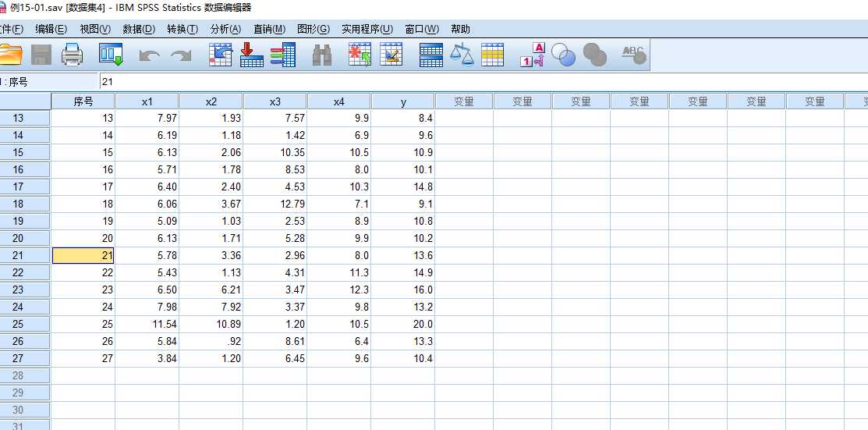Screen dimensions: 868x430
Task: Open the Variables info icon
Action: click(283, 55)
